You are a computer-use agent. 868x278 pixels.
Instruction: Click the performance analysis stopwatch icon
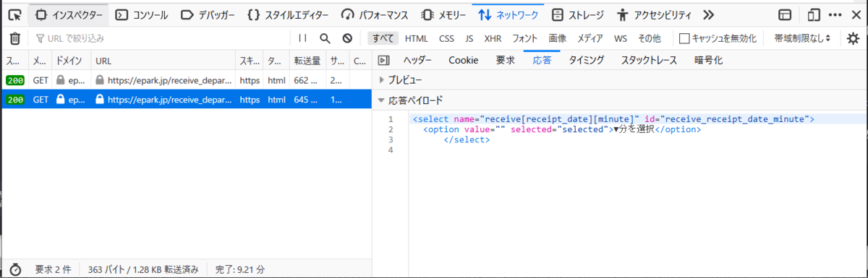14,269
